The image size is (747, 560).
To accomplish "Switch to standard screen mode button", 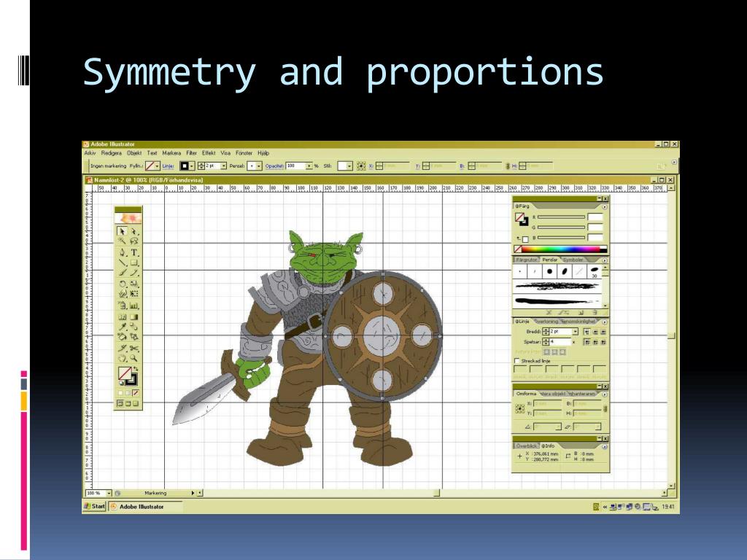I will point(120,404).
